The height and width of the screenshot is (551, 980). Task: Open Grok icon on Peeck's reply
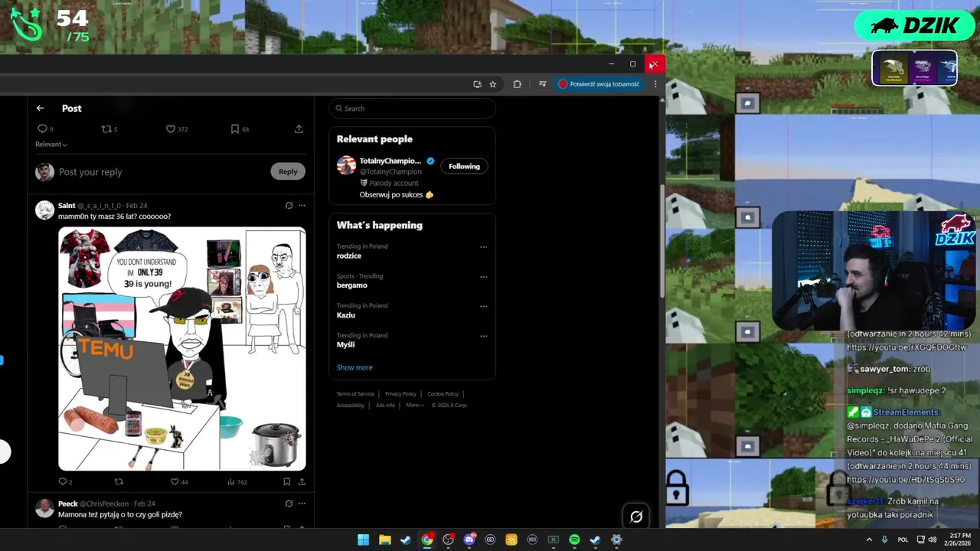click(289, 504)
